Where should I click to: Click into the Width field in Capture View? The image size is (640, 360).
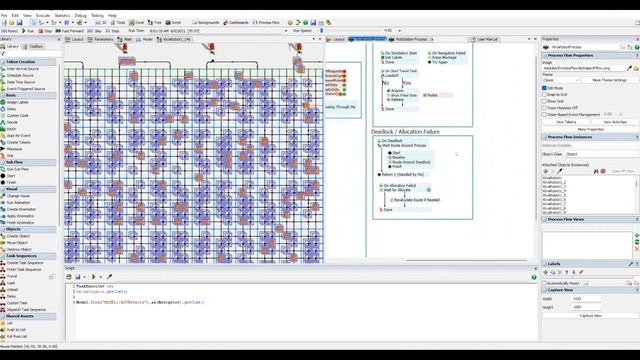coord(586,299)
